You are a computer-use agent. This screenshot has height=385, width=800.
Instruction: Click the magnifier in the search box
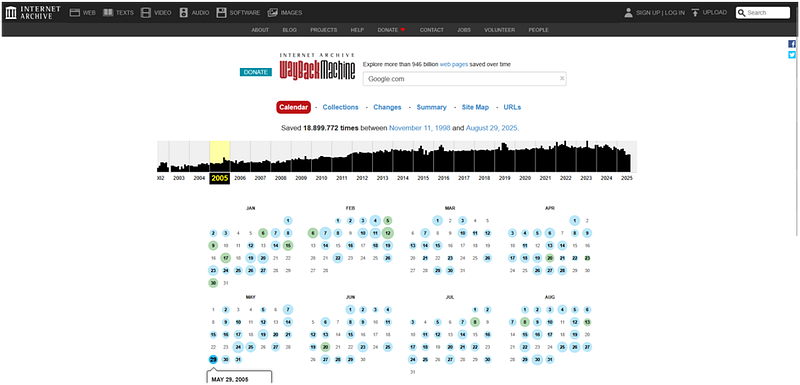pos(742,13)
